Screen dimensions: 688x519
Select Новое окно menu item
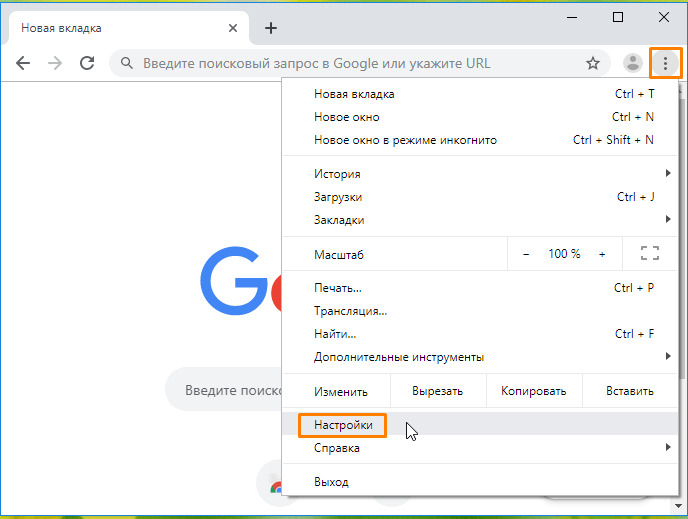tap(480, 117)
